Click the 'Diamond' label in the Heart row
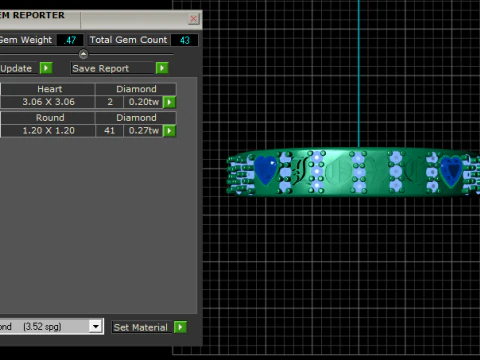Image resolution: width=480 pixels, height=360 pixels. (x=136, y=89)
